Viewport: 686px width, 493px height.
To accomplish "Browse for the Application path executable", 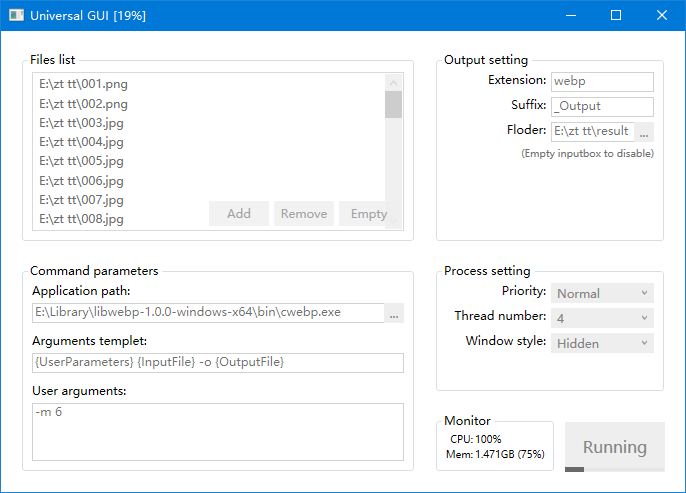I will (394, 313).
